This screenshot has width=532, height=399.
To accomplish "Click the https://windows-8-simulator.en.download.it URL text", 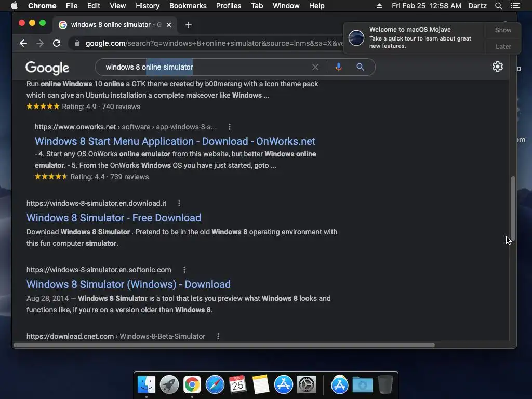I will pos(96,203).
